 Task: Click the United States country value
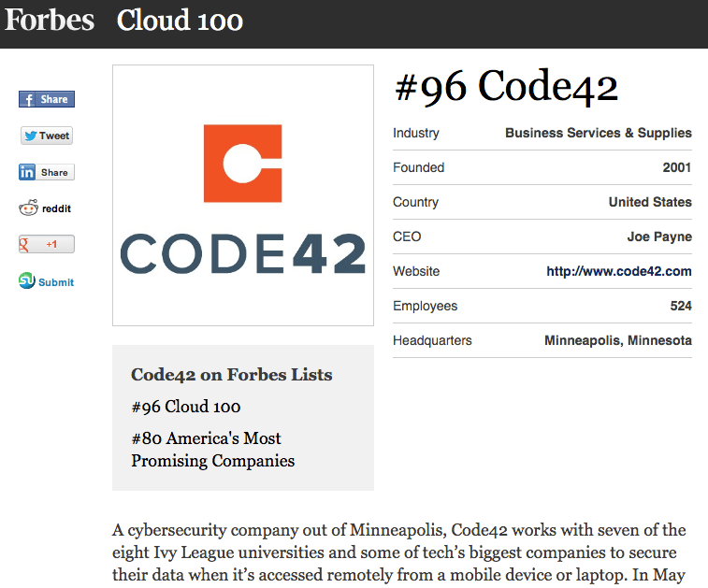(x=649, y=202)
